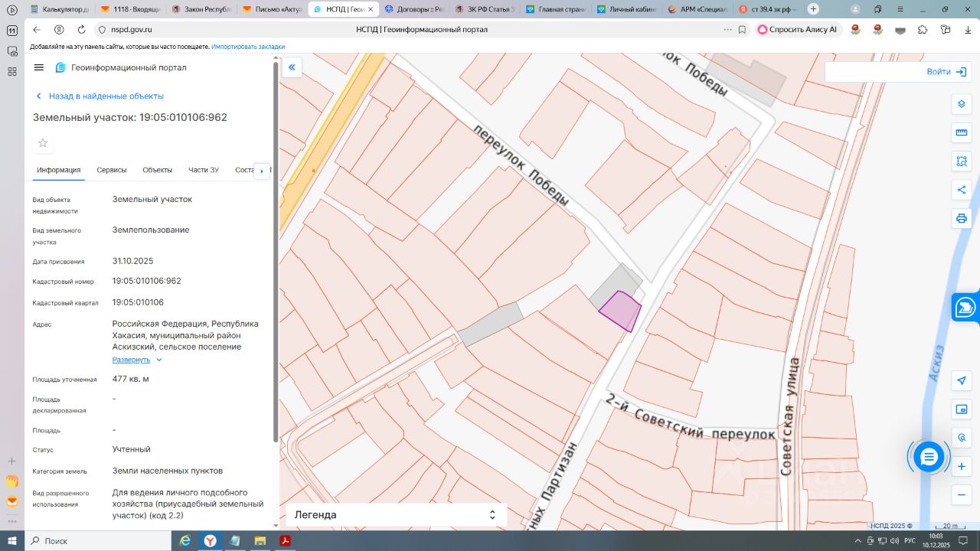The height and width of the screenshot is (551, 980).
Task: Click cadastral number value 19:05:010106:962
Action: coord(147,281)
